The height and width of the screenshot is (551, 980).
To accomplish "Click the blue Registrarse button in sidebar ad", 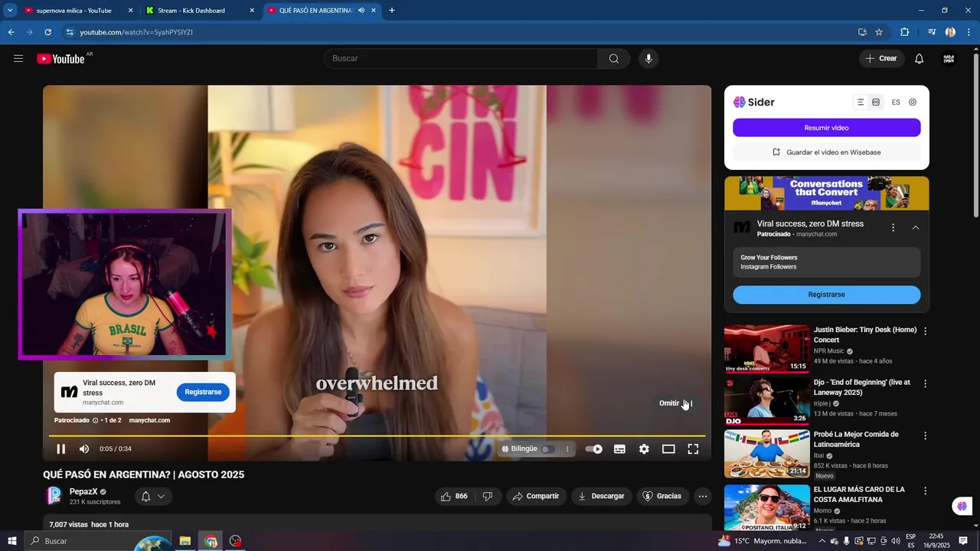I will point(826,295).
